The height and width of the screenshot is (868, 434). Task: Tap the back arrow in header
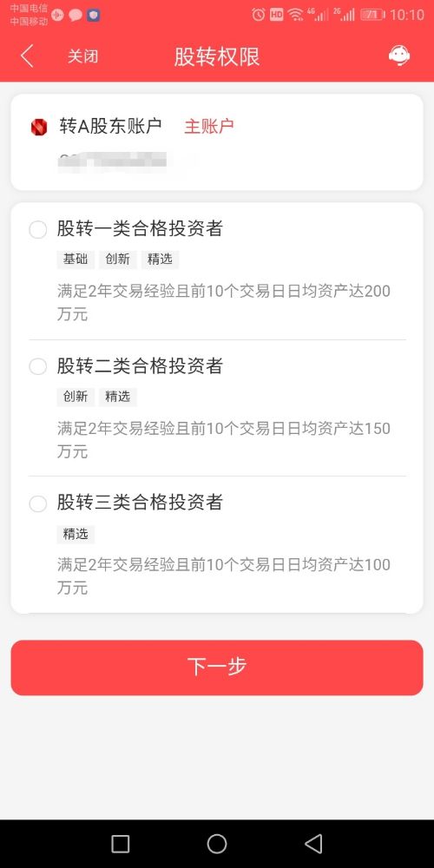click(x=27, y=56)
